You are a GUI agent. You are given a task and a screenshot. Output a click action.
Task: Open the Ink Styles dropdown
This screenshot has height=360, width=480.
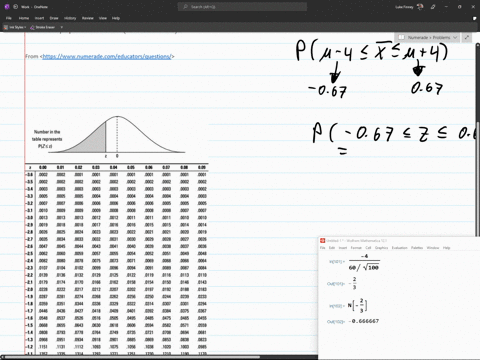click(x=15, y=27)
